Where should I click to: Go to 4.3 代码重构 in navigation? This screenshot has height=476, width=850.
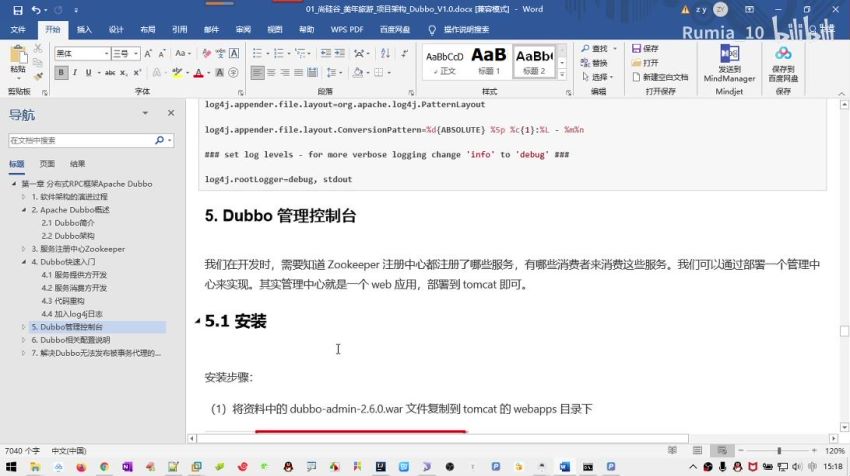coord(63,301)
